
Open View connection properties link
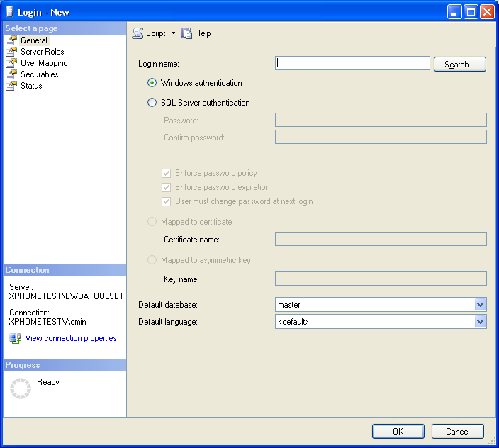[x=71, y=339]
